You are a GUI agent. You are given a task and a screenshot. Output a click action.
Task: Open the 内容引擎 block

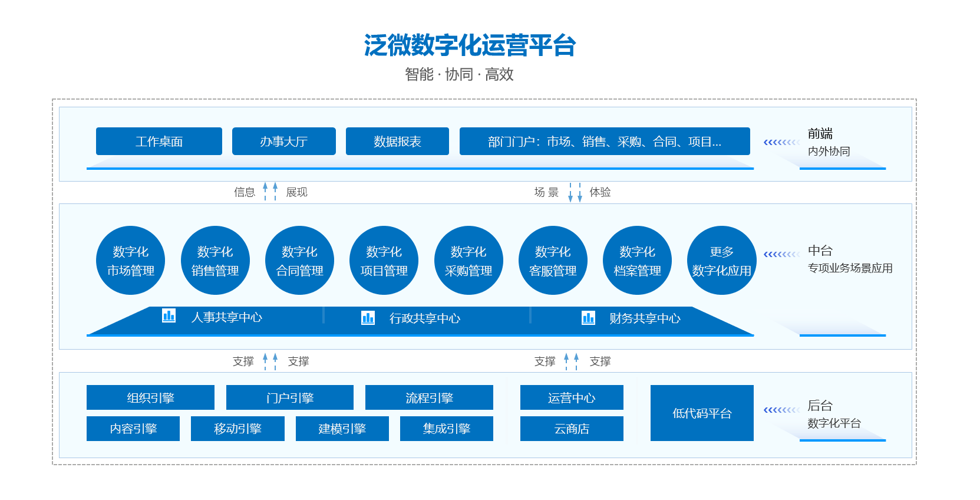click(133, 429)
